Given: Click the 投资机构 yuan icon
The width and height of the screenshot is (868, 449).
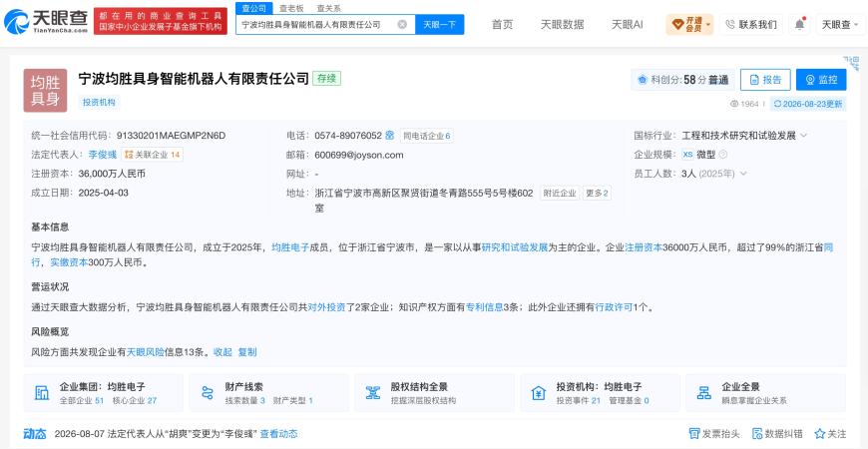Looking at the screenshot, I should [x=539, y=392].
